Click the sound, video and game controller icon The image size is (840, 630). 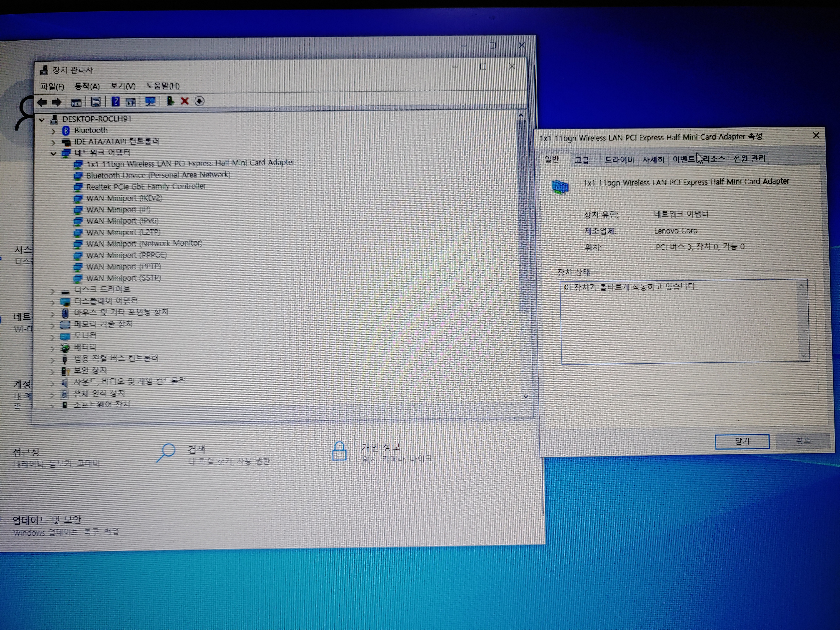tap(65, 382)
